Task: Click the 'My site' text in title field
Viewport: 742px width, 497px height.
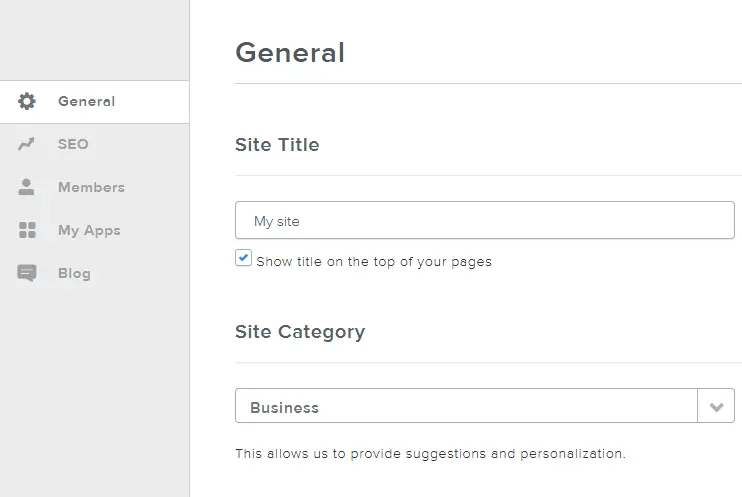Action: pos(277,221)
